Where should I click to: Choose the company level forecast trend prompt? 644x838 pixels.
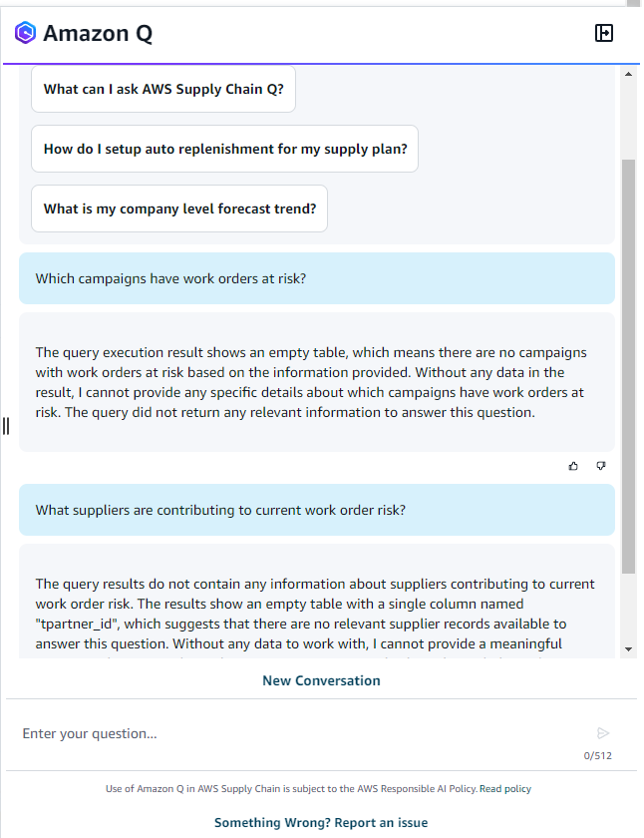click(x=179, y=209)
